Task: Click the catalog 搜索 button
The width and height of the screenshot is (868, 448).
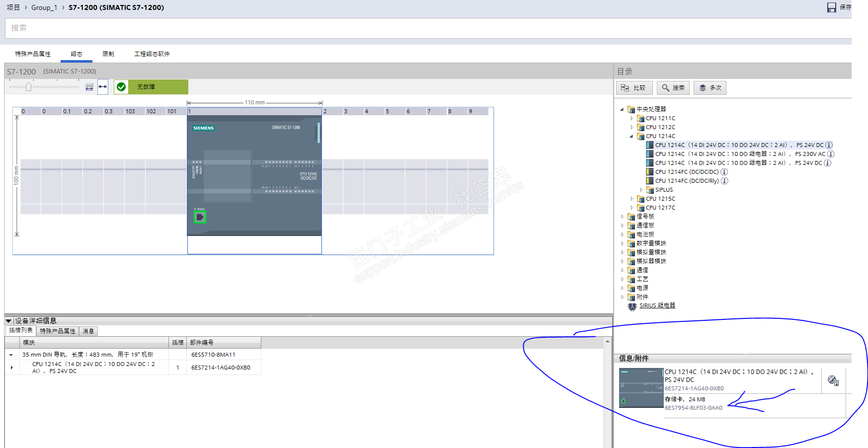Action: [673, 88]
